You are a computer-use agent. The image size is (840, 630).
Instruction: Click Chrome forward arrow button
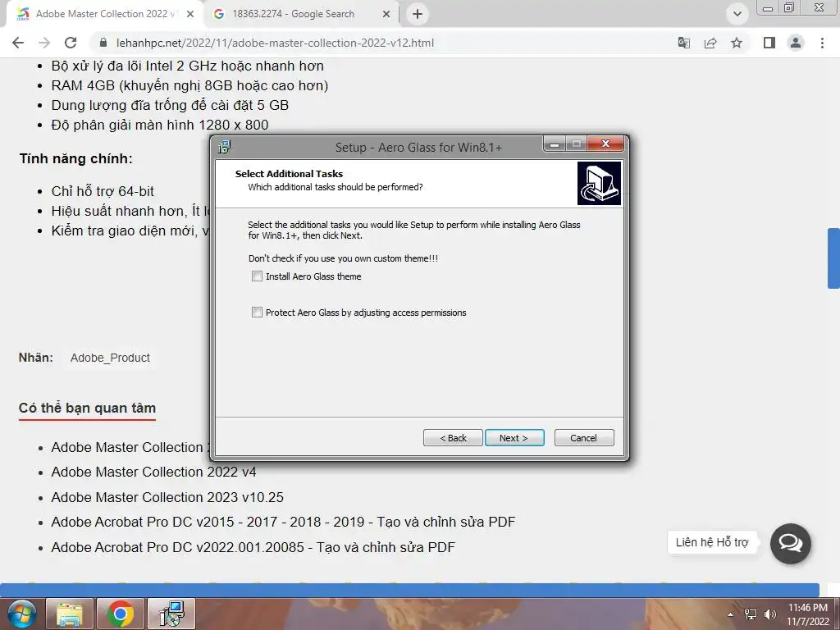[x=44, y=43]
